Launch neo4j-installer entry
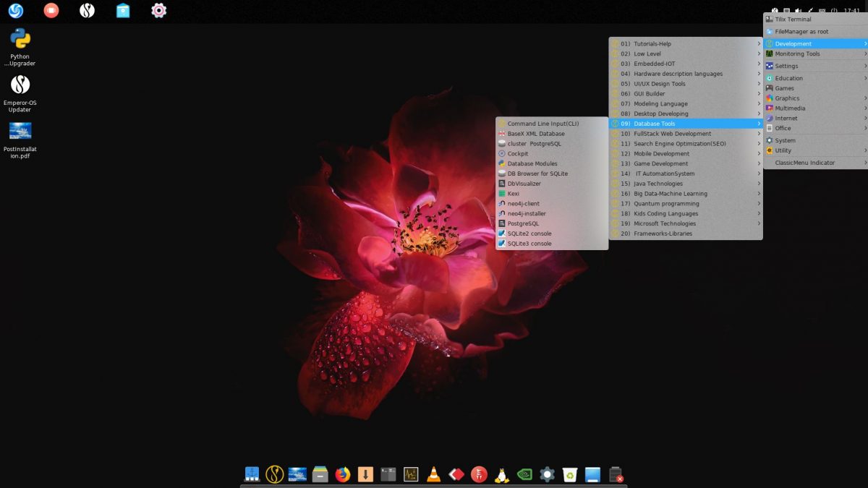Screen dimensions: 868x488 tap(552, 214)
